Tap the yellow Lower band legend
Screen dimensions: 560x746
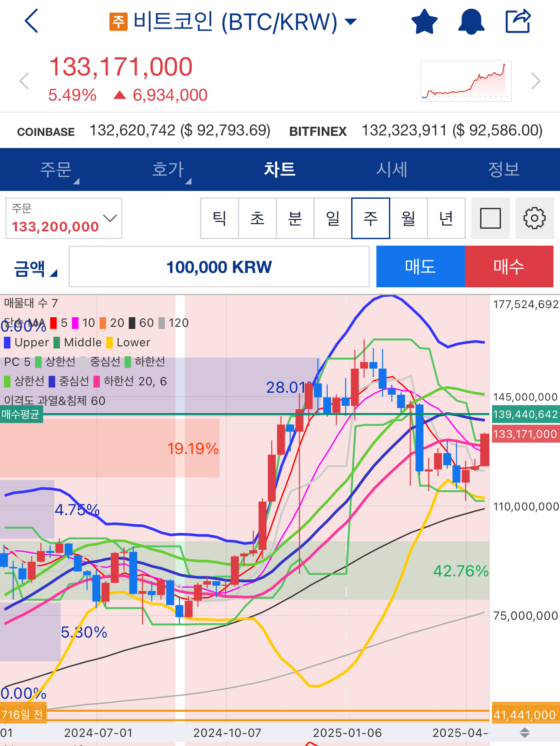coord(128,342)
